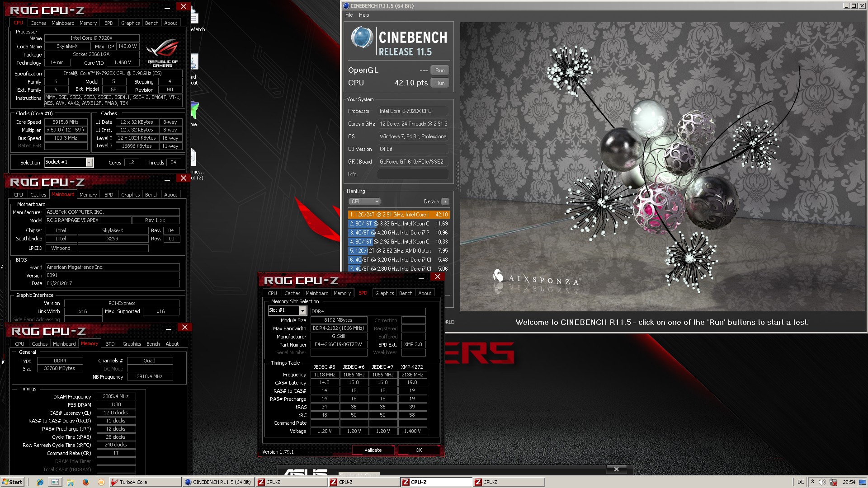
Task: Click the network icon in system tray
Action: point(833,482)
